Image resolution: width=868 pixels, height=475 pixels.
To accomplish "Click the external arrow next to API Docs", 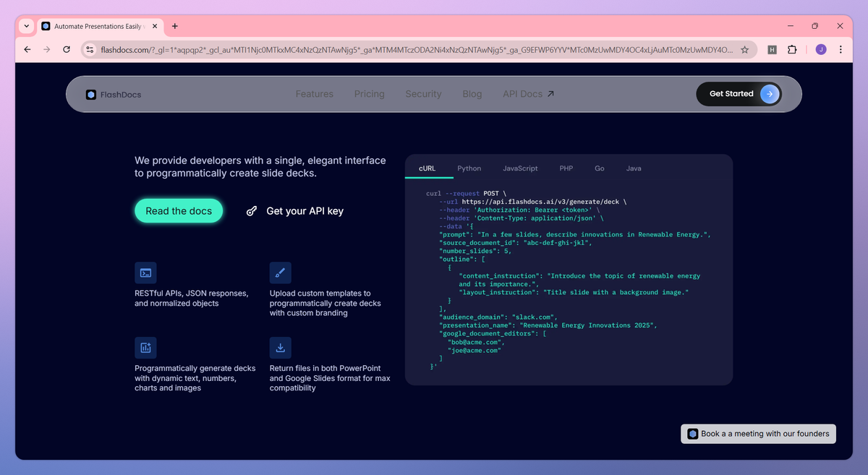I will (x=550, y=94).
